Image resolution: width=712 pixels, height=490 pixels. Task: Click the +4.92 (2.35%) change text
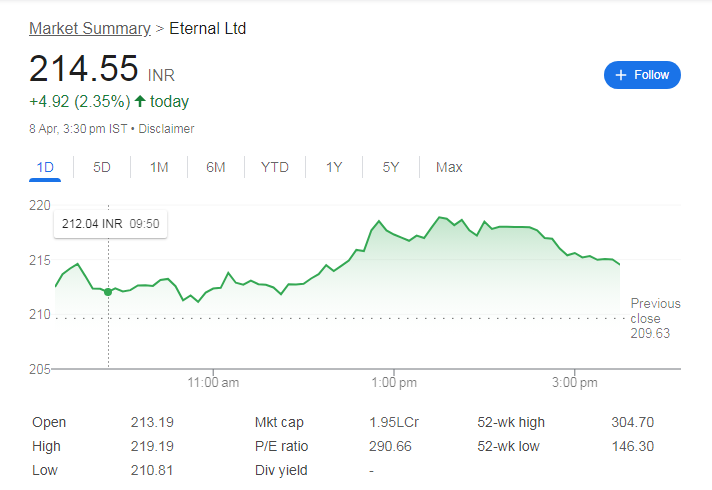pos(80,101)
